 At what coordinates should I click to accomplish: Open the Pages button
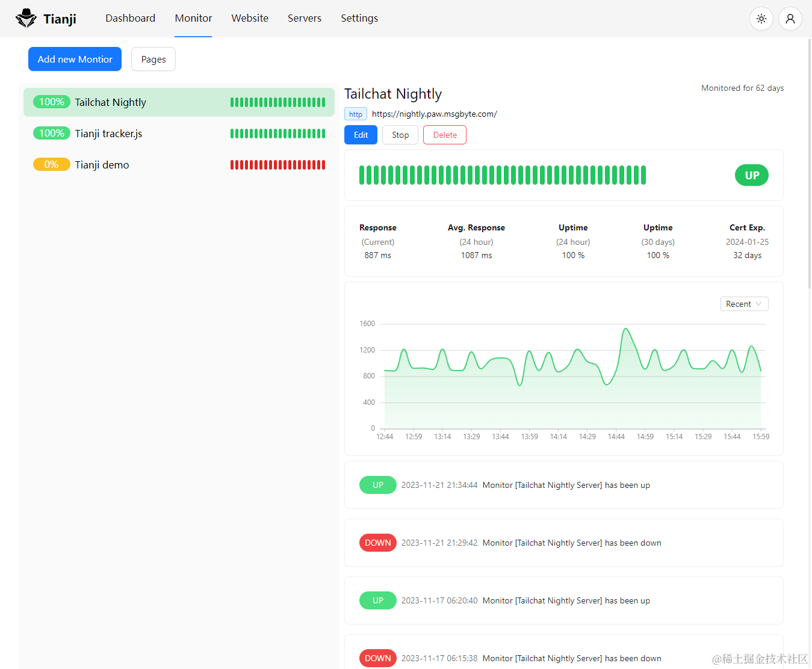click(x=153, y=59)
